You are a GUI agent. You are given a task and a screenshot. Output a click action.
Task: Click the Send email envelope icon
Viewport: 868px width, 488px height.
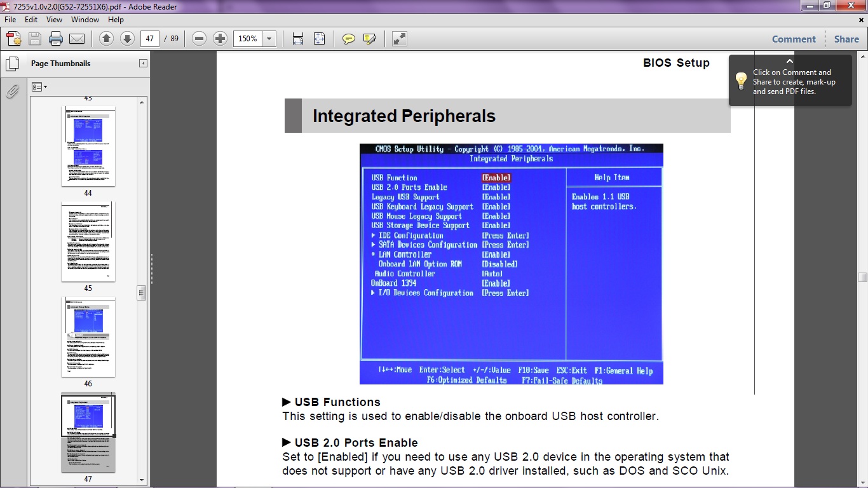pyautogui.click(x=77, y=39)
